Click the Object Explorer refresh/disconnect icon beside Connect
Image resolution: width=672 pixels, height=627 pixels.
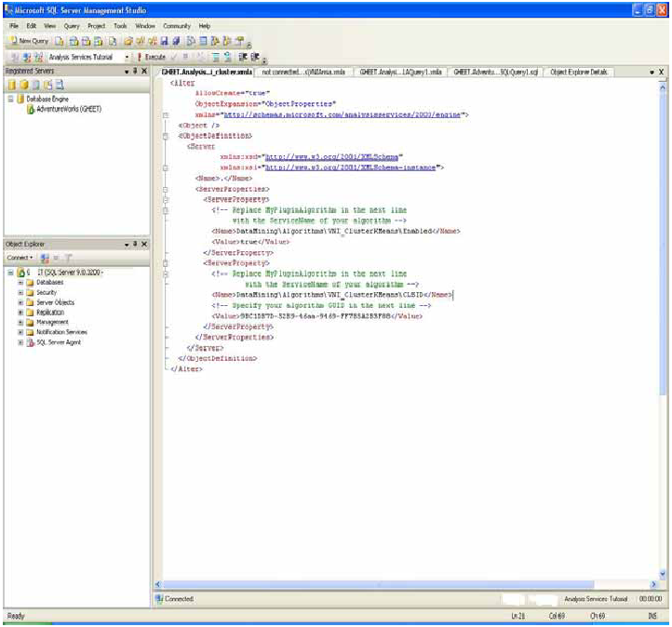coord(45,258)
